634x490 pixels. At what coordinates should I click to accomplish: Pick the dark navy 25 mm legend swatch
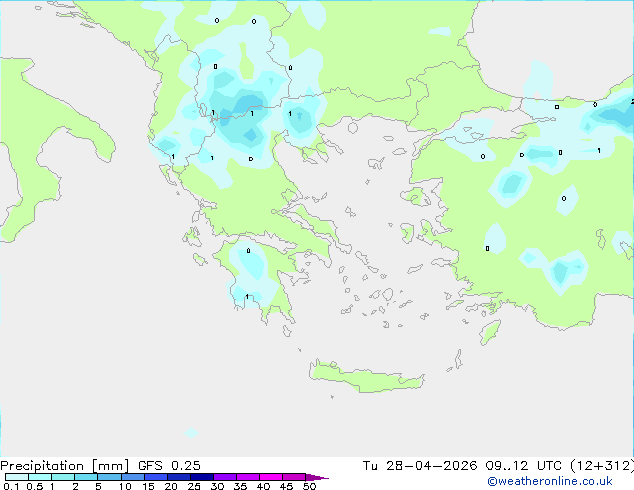pos(202,477)
